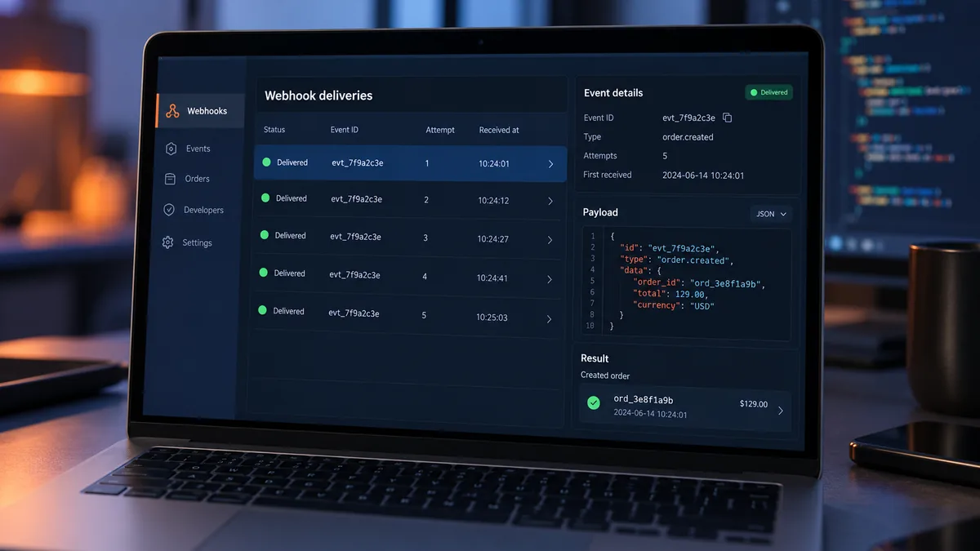This screenshot has height=551, width=980.
Task: Expand delivery row received at 10:24:41
Action: pos(550,279)
